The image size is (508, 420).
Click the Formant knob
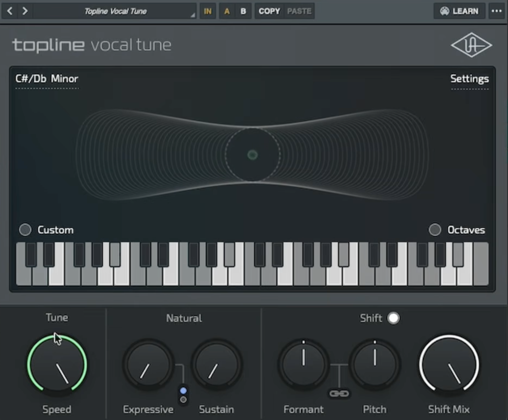pos(304,365)
